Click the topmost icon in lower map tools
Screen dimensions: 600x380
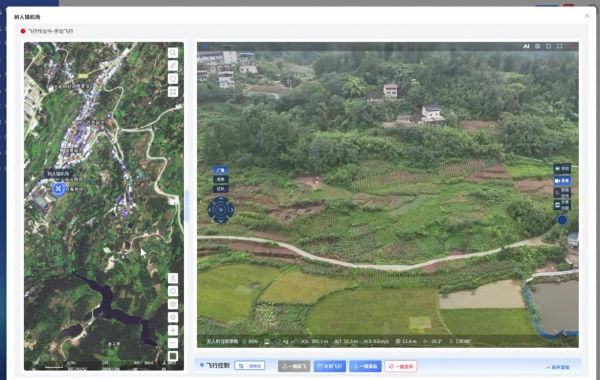173,278
